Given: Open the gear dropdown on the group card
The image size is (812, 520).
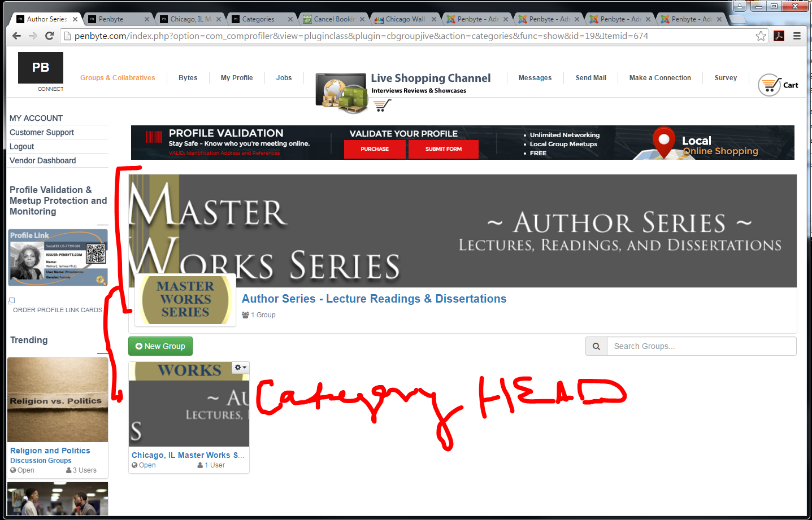Looking at the screenshot, I should [241, 368].
